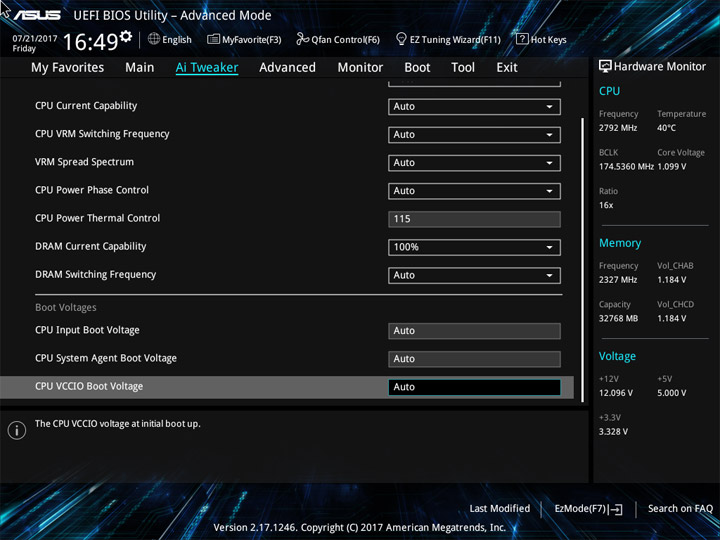Image resolution: width=720 pixels, height=540 pixels.
Task: Click the +5V 5.000 V value
Action: (x=671, y=393)
